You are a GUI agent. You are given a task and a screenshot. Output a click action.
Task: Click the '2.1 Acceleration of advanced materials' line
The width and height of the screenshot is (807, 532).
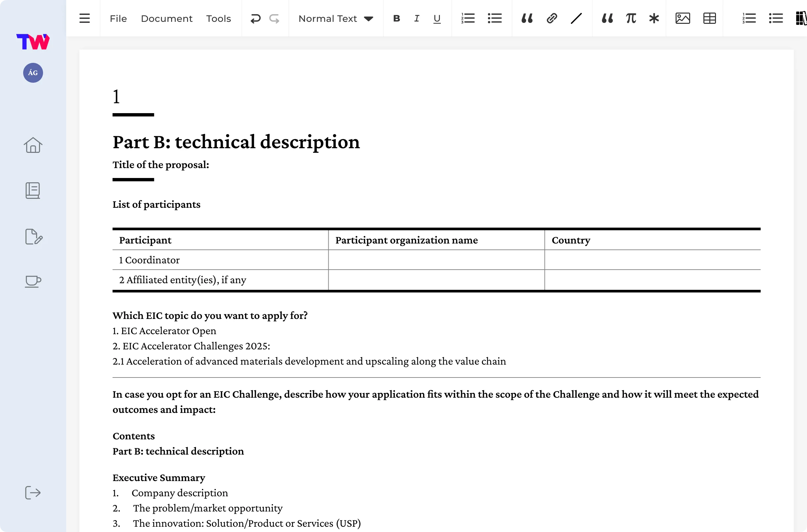pos(309,361)
